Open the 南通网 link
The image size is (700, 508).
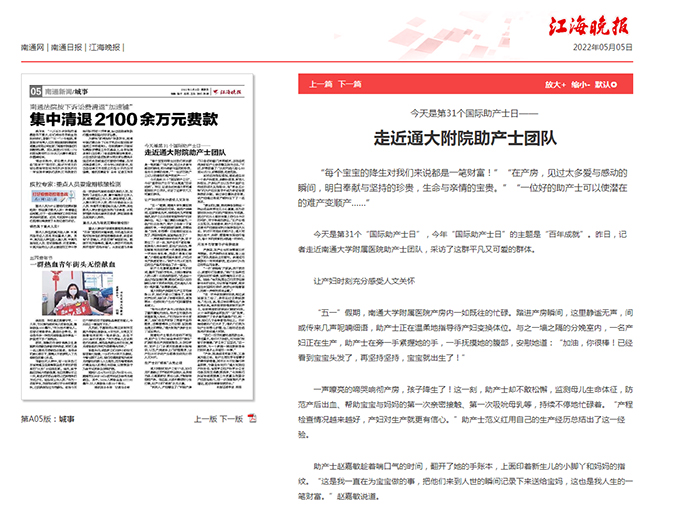pos(33,48)
